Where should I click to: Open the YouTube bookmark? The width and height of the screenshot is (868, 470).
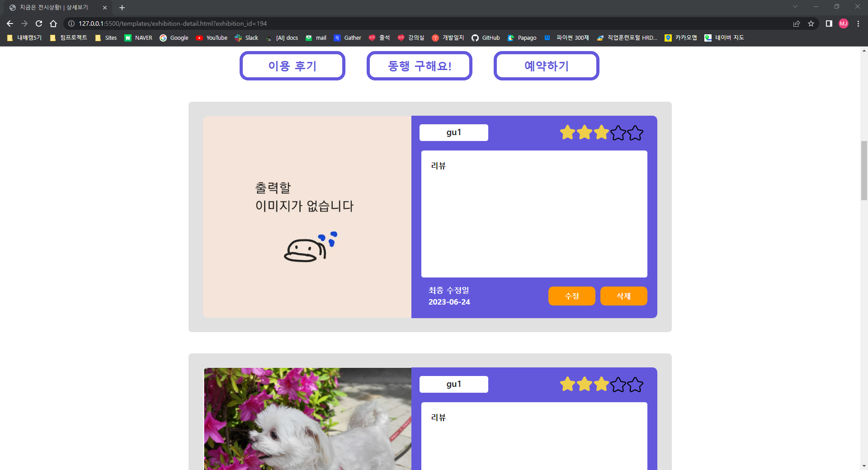click(x=212, y=38)
